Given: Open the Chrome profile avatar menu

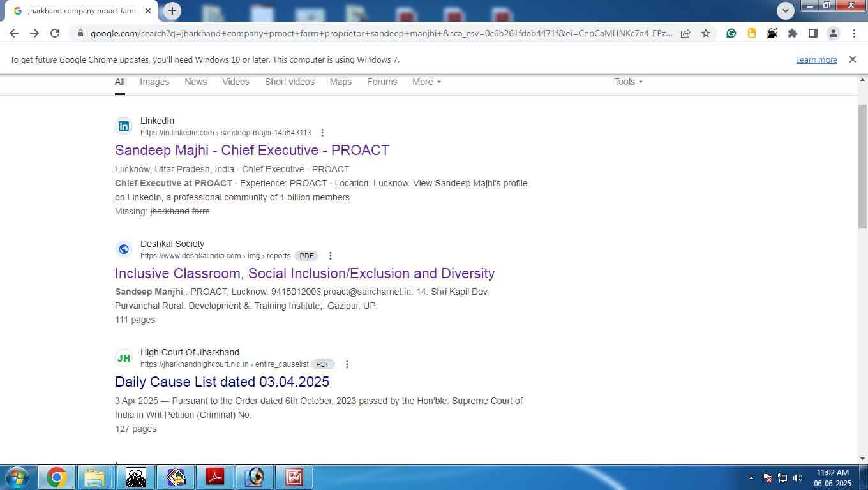Looking at the screenshot, I should [834, 33].
